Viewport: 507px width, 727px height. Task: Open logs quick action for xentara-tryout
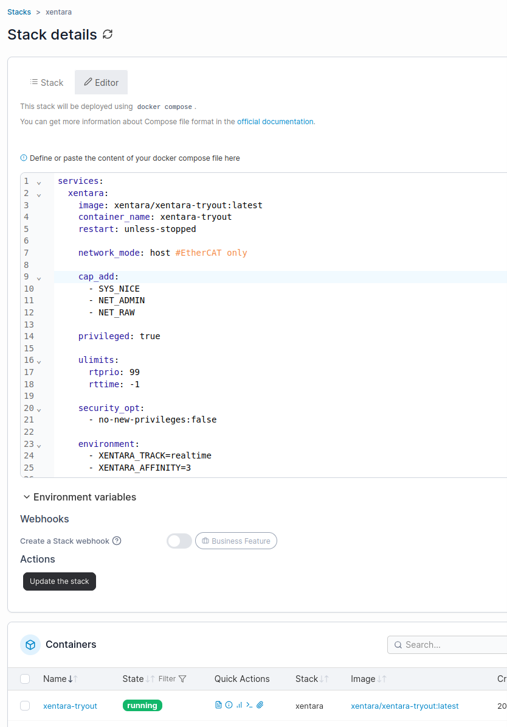click(x=218, y=705)
